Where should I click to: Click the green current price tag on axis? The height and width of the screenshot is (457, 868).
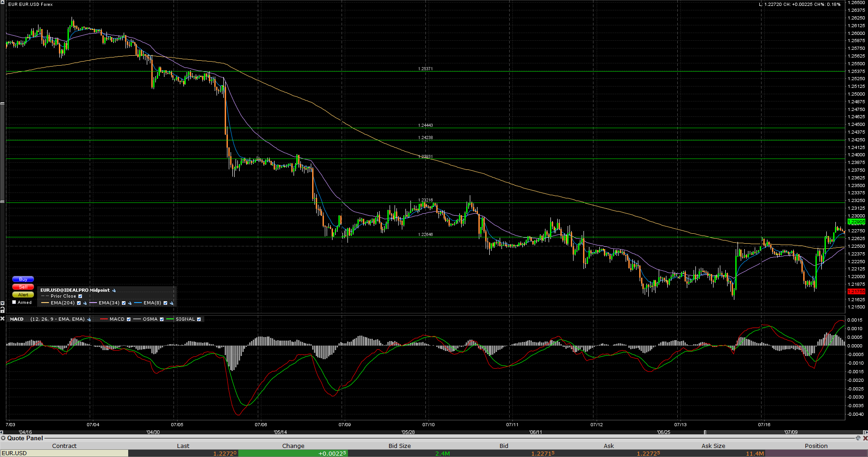point(856,222)
